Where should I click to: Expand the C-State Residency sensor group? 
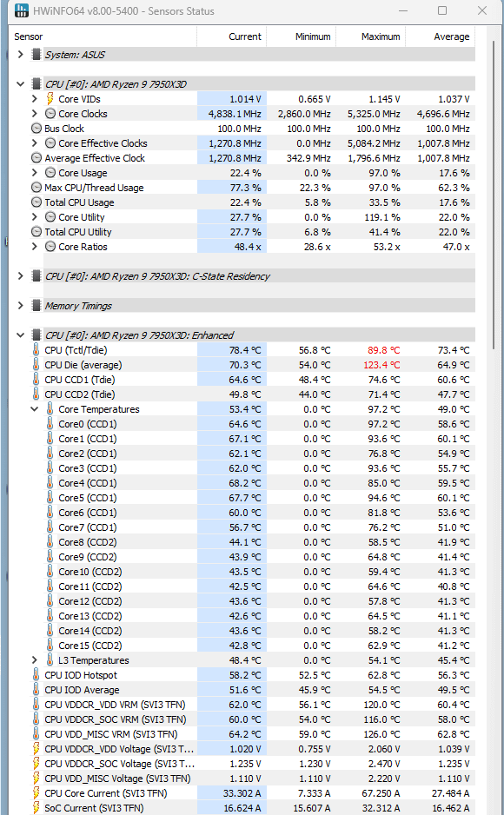pyautogui.click(x=20, y=276)
